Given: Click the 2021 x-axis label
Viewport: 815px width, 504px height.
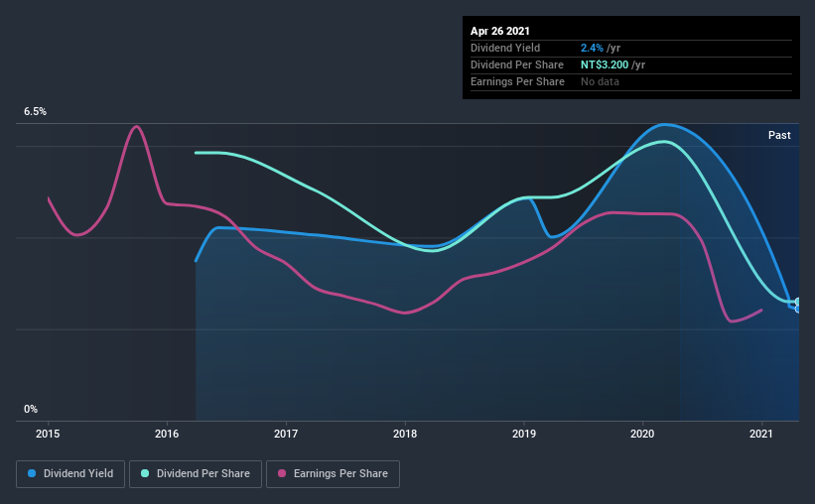Looking at the screenshot, I should pyautogui.click(x=761, y=434).
